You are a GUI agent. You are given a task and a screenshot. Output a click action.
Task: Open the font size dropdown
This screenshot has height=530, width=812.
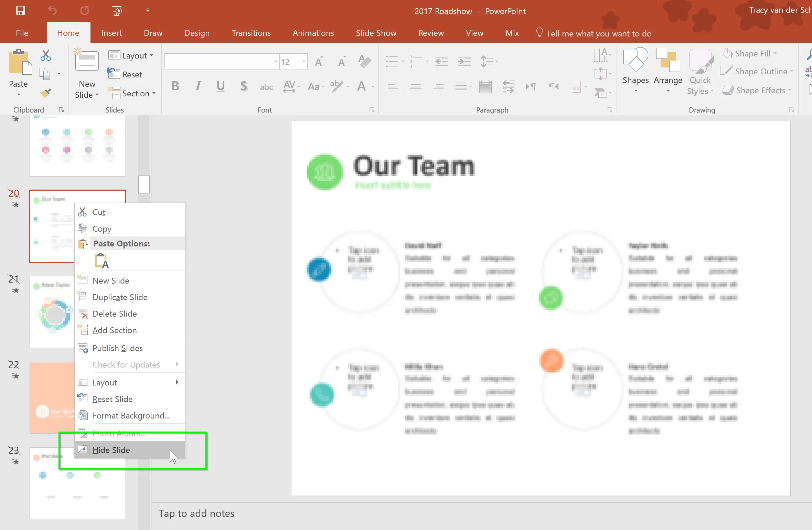(x=303, y=62)
